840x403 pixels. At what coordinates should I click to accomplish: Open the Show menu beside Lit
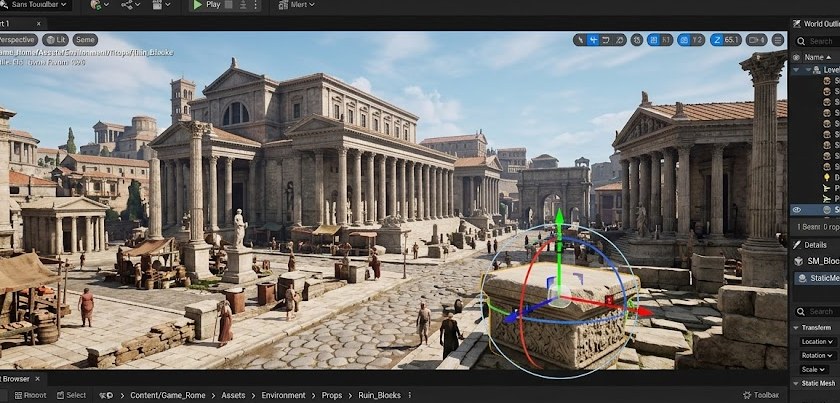coord(85,40)
